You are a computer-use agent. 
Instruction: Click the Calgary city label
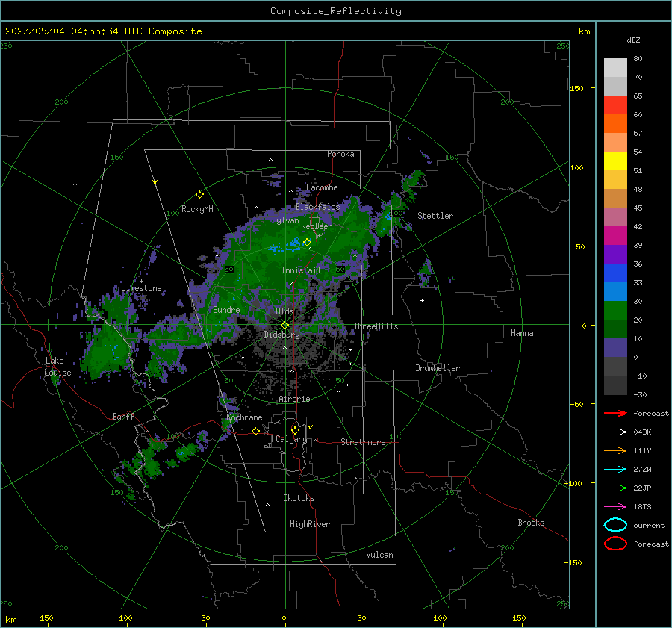[x=291, y=439]
